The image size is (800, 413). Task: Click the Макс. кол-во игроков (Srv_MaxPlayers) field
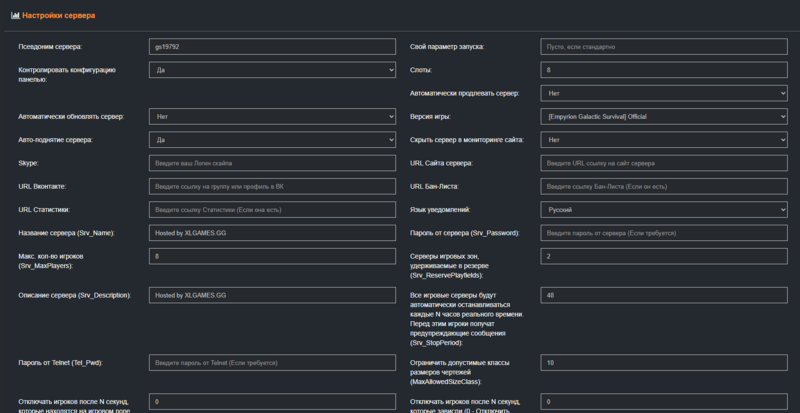[272, 256]
